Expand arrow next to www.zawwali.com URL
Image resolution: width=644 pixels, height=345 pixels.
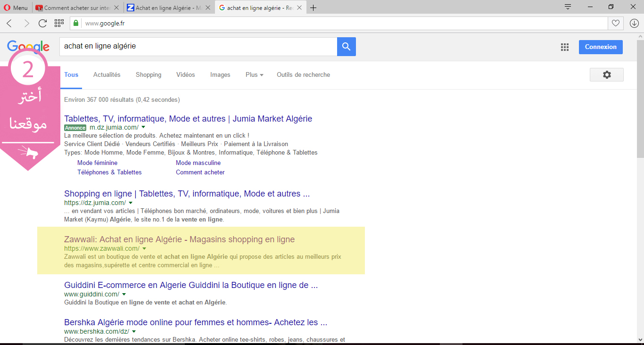[x=144, y=248]
